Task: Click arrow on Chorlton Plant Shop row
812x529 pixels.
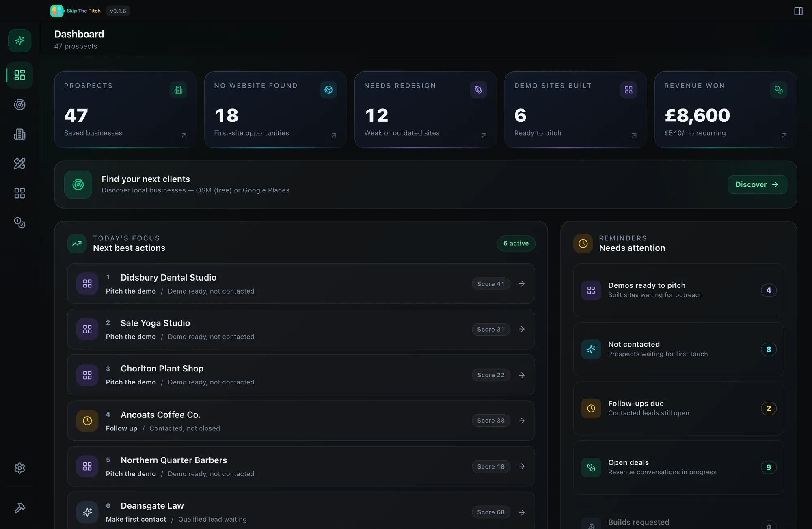Action: (x=522, y=375)
